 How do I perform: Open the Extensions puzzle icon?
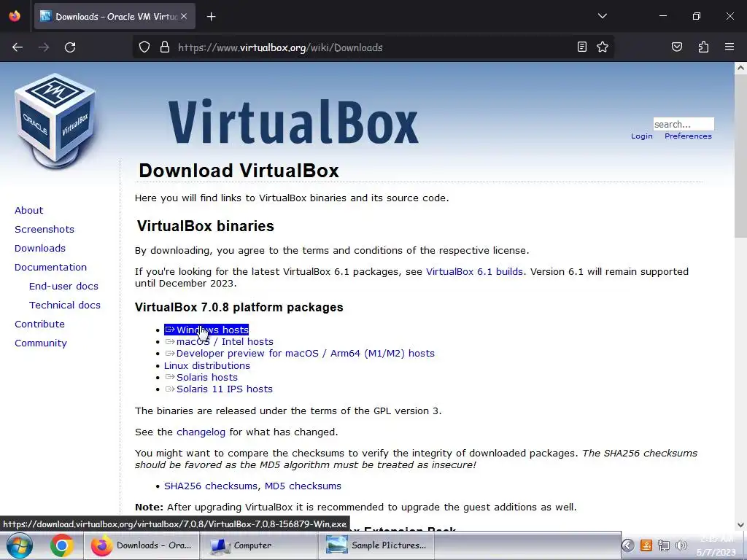click(703, 47)
